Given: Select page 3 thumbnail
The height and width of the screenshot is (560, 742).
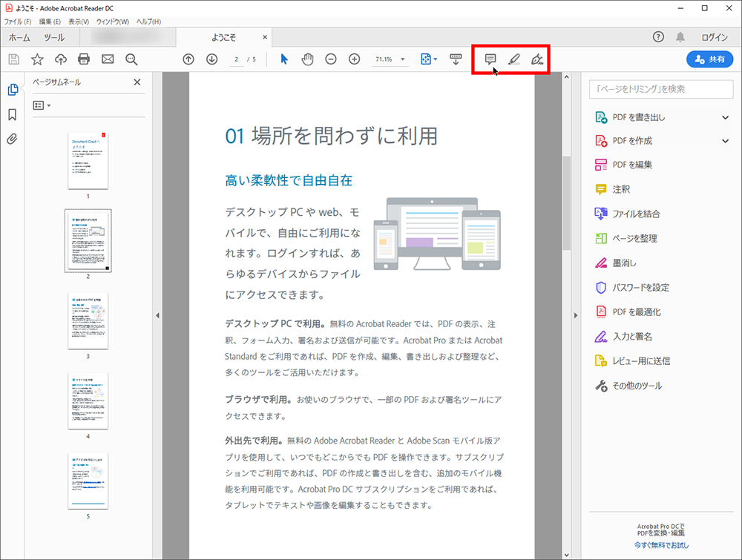Looking at the screenshot, I should (x=88, y=320).
